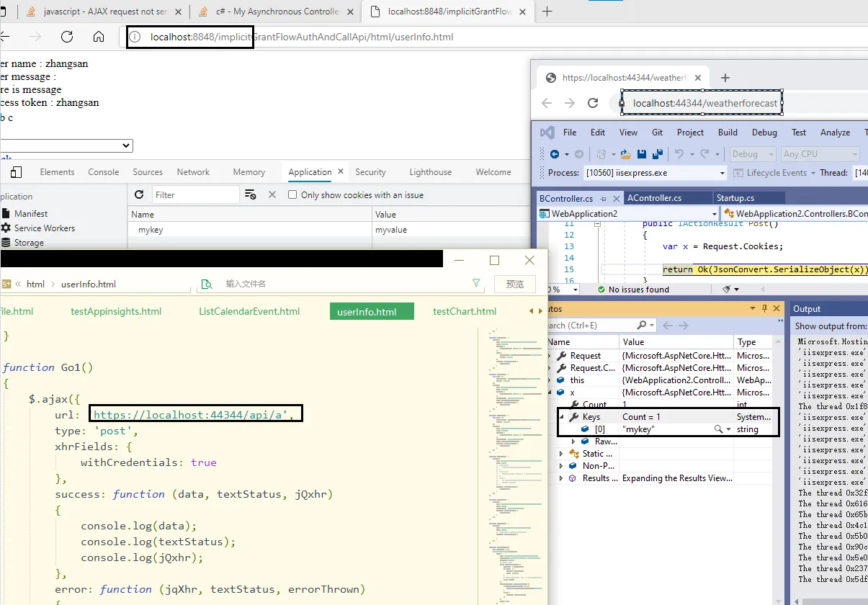Open the Visual Studio File menu
Image resolution: width=868 pixels, height=605 pixels.
click(x=570, y=133)
